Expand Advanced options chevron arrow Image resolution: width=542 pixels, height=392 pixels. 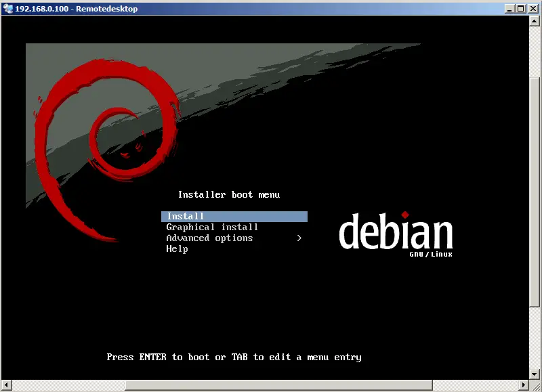[299, 238]
